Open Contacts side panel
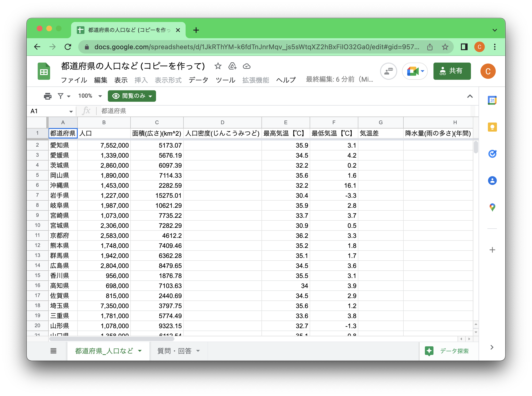This screenshot has width=532, height=396. 492,181
